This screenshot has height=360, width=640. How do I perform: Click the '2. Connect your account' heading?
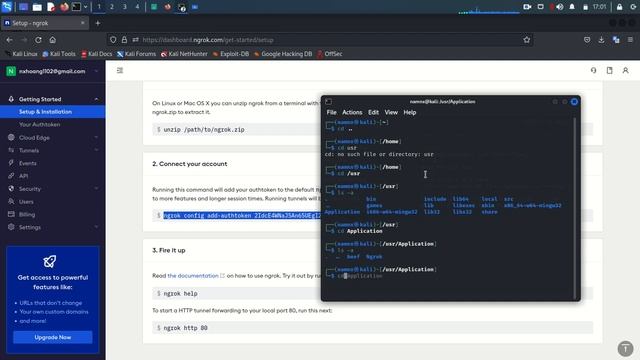[x=190, y=164]
